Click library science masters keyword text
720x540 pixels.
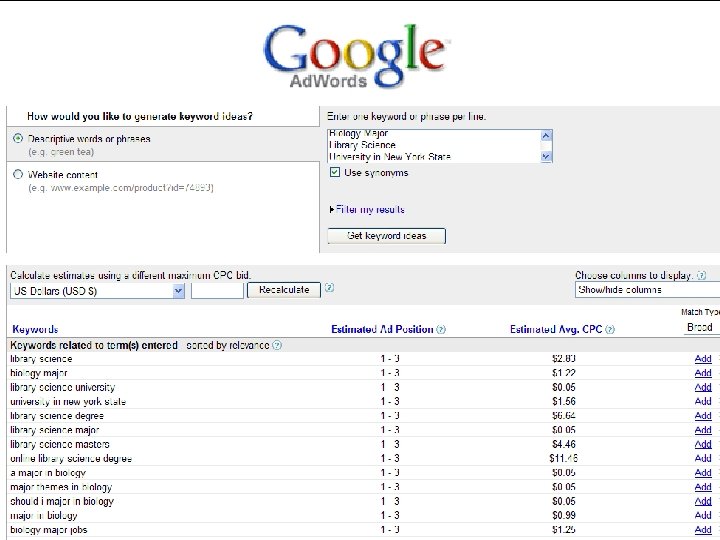[60, 444]
